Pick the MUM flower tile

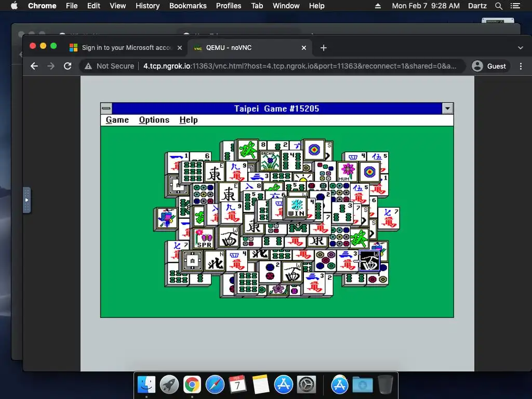click(x=347, y=172)
